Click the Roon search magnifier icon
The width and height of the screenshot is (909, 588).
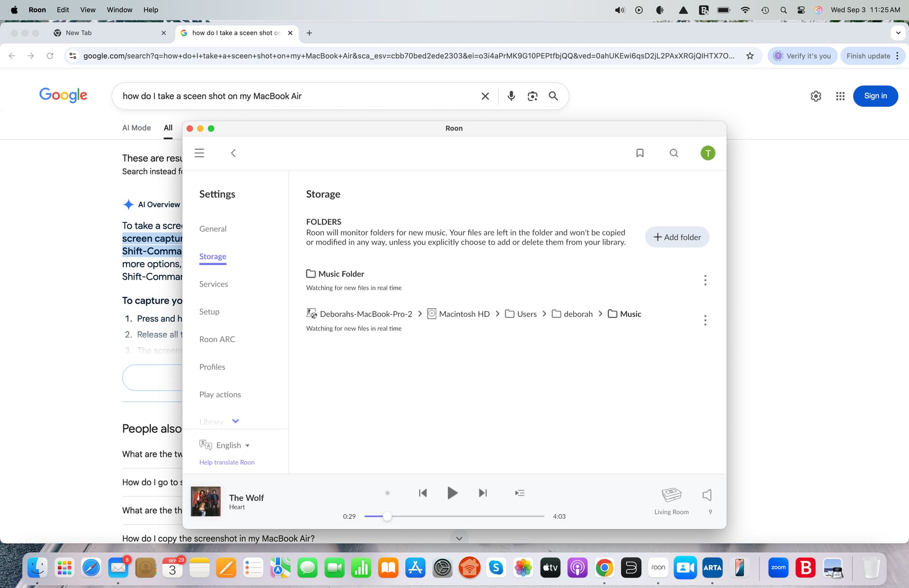[x=674, y=153]
